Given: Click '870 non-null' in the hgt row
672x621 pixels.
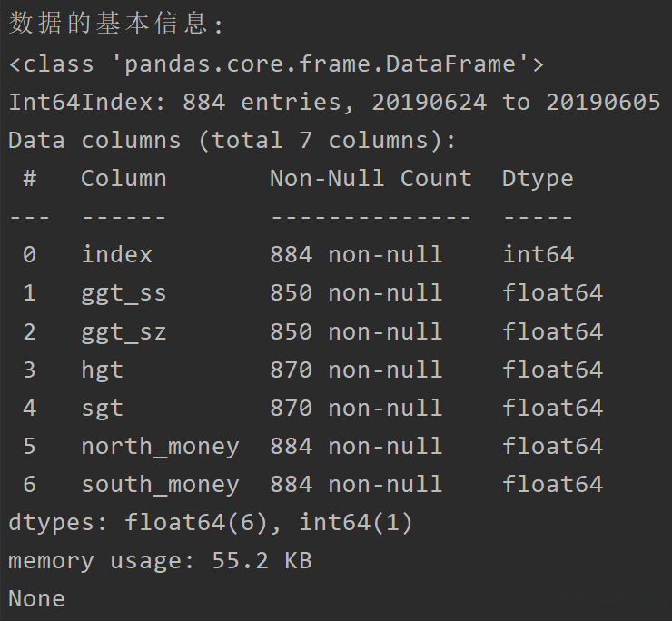Looking at the screenshot, I should (356, 370).
